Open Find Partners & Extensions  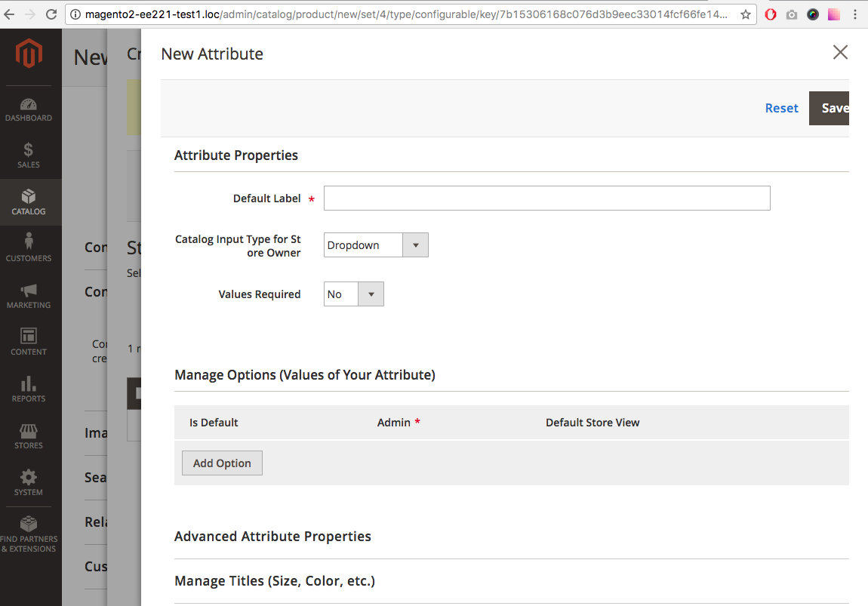[x=29, y=534]
